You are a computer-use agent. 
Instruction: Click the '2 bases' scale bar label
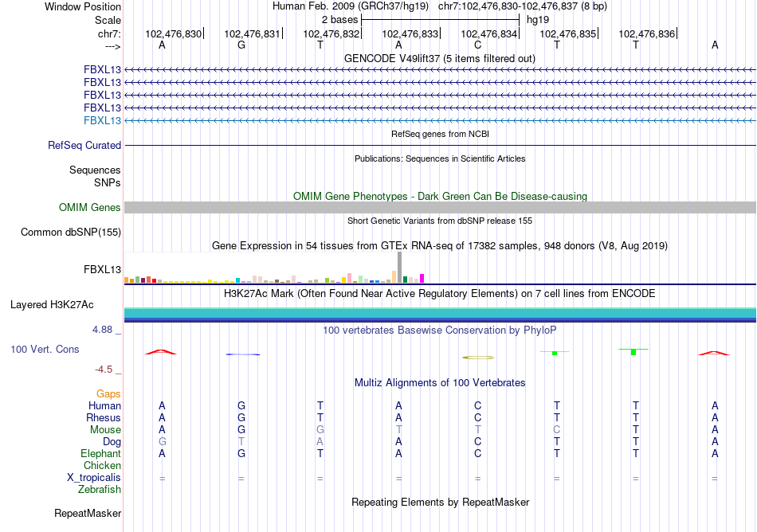(x=340, y=20)
